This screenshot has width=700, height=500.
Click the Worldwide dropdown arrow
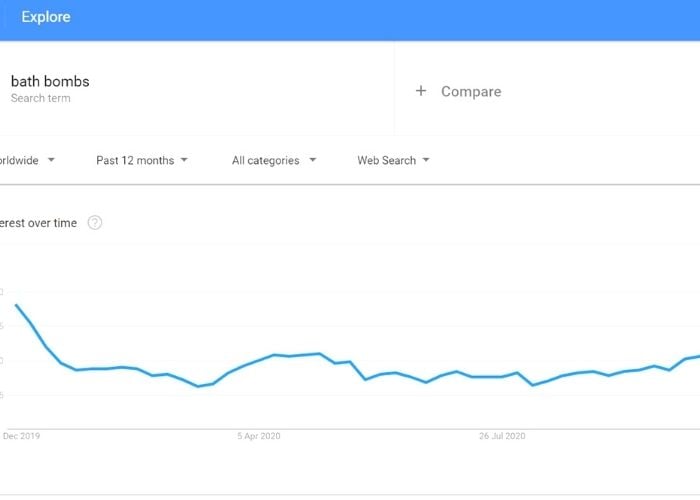[x=51, y=159]
